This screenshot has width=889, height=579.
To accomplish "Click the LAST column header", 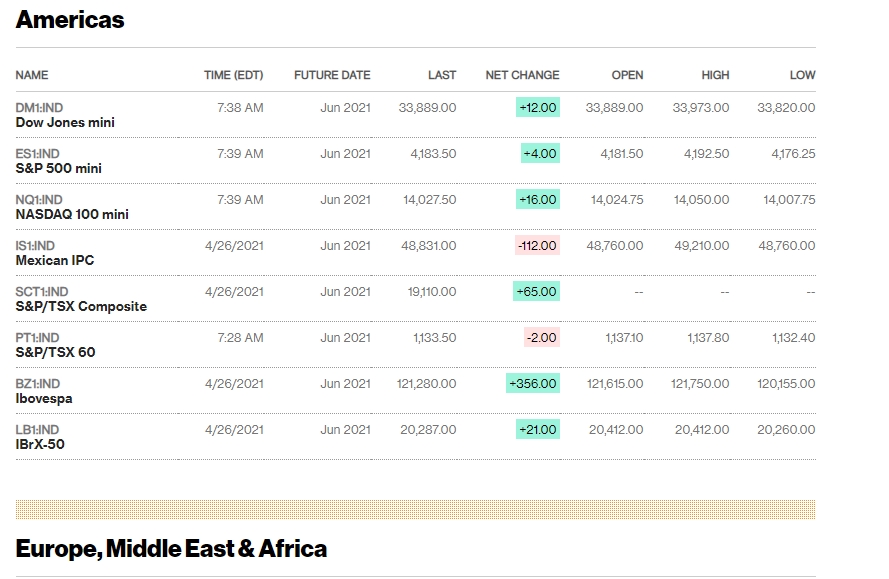I will click(441, 75).
